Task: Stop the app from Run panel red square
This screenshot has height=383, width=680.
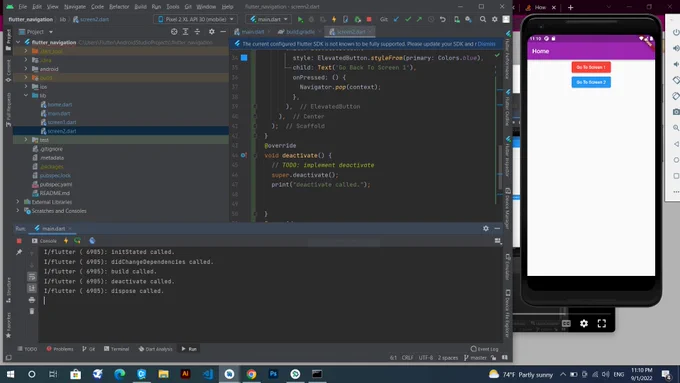Action: (19, 241)
